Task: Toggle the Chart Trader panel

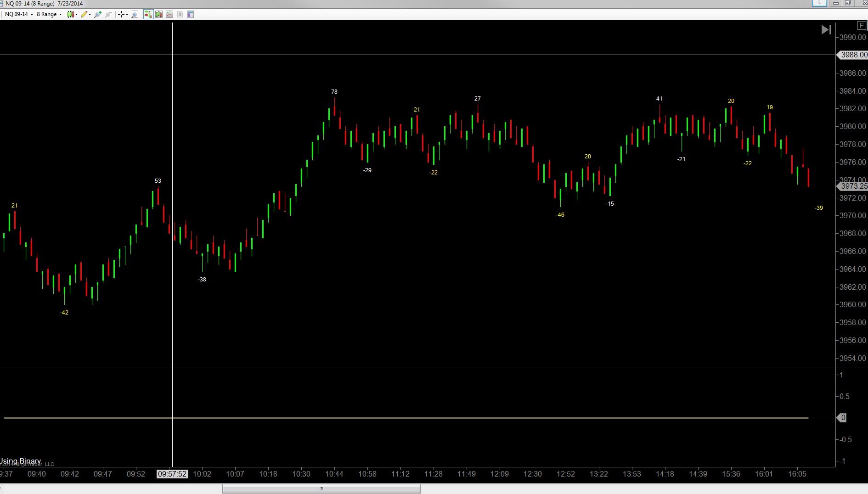Action: (148, 14)
